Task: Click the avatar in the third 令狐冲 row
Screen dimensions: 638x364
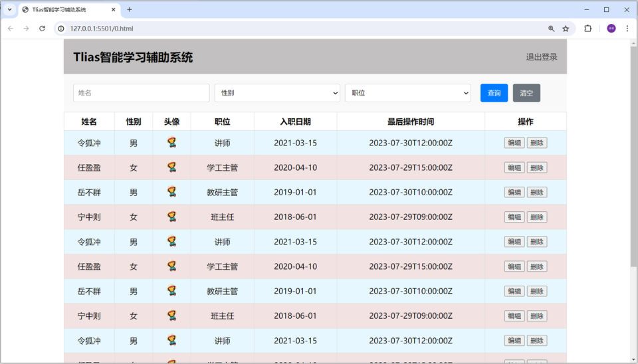Action: 171,340
